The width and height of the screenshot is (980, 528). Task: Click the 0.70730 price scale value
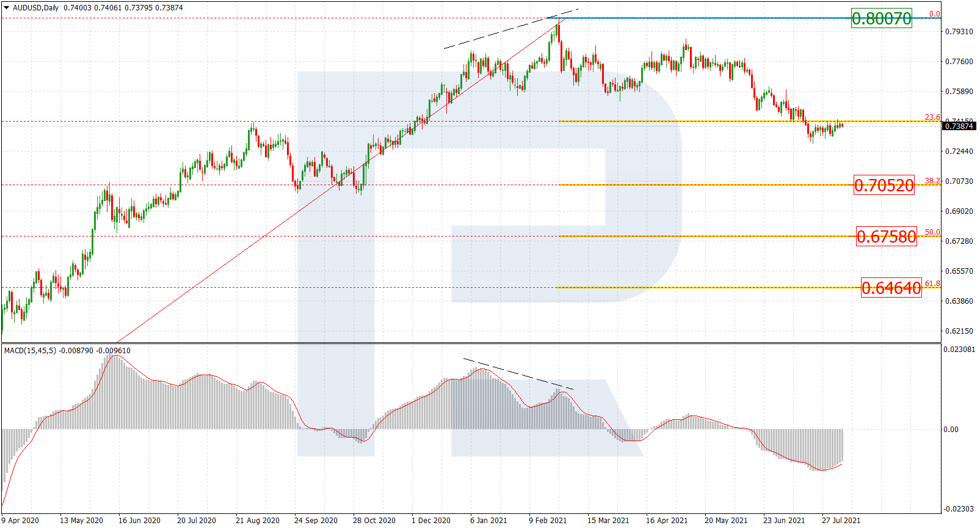(959, 182)
